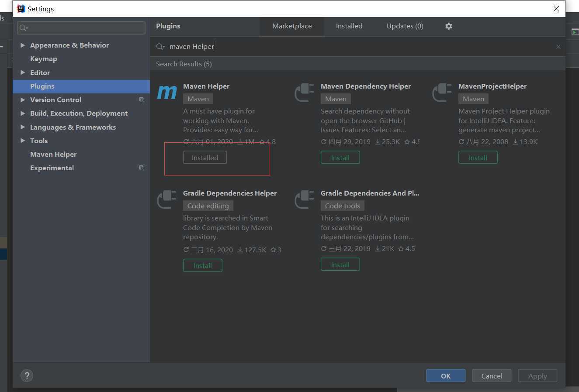Click the Maven Helper blue m logo
The image size is (579, 392).
(x=167, y=92)
